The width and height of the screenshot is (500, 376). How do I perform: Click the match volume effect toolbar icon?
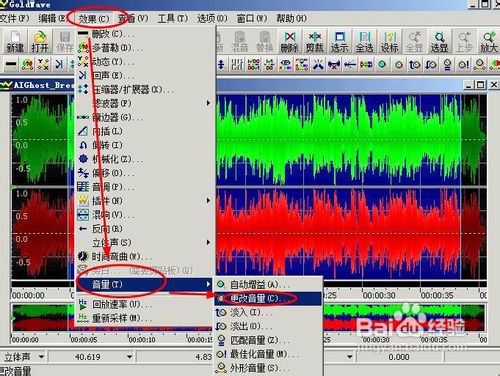click(447, 64)
